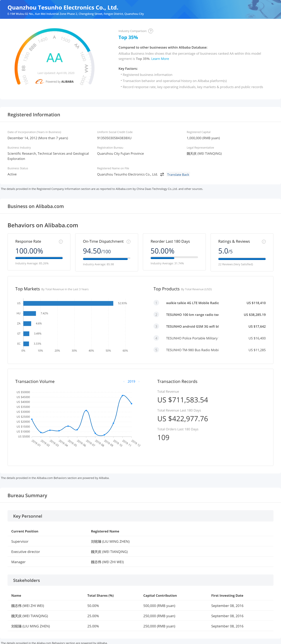Image resolution: width=281 pixels, height=644 pixels.
Task: Click the Response Rate progress bar
Action: (x=39, y=258)
